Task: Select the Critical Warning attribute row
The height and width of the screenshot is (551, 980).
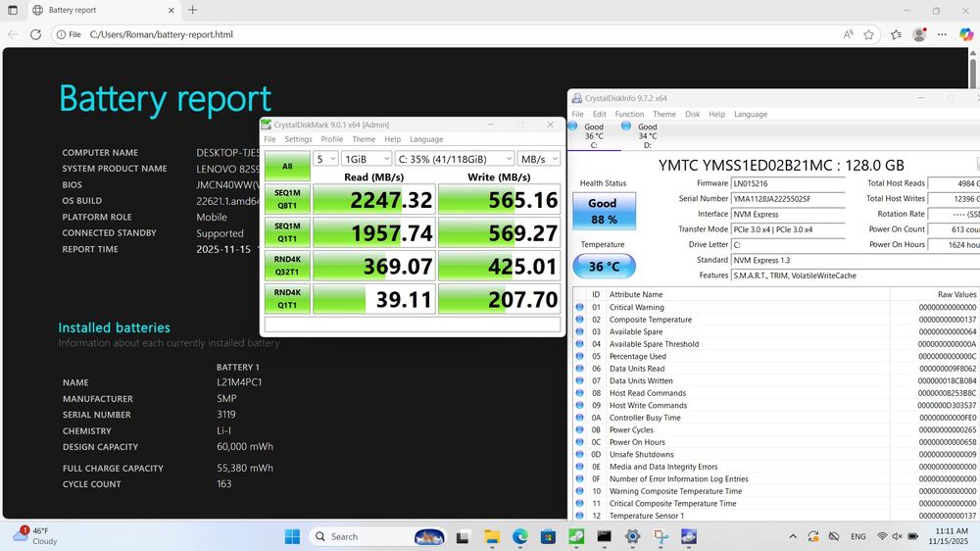Action: pos(775,307)
